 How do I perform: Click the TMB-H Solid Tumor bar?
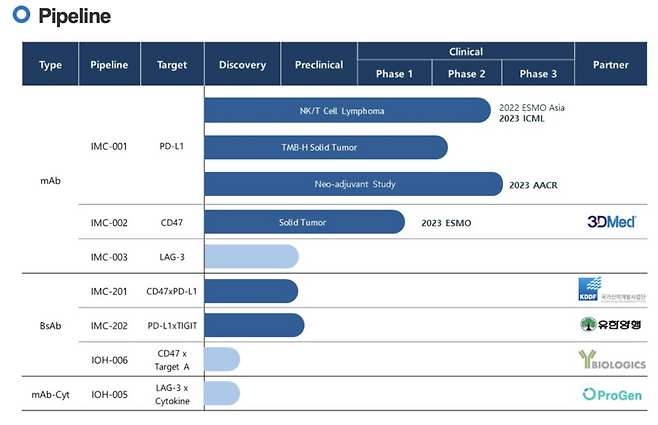click(x=325, y=148)
